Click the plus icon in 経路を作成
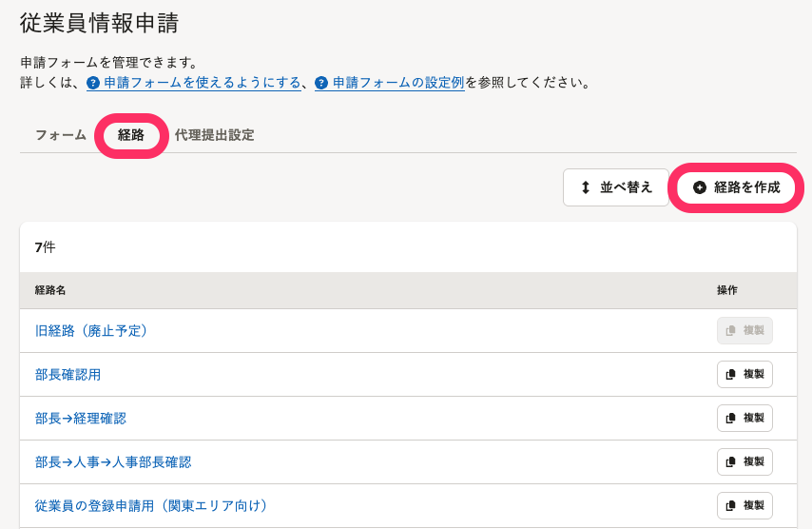The width and height of the screenshot is (812, 529). tap(700, 187)
